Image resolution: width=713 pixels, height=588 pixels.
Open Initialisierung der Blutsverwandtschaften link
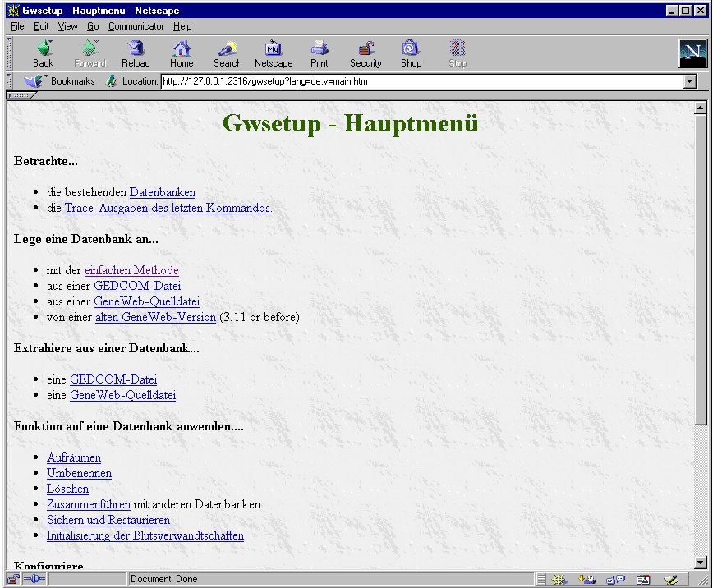145,535
